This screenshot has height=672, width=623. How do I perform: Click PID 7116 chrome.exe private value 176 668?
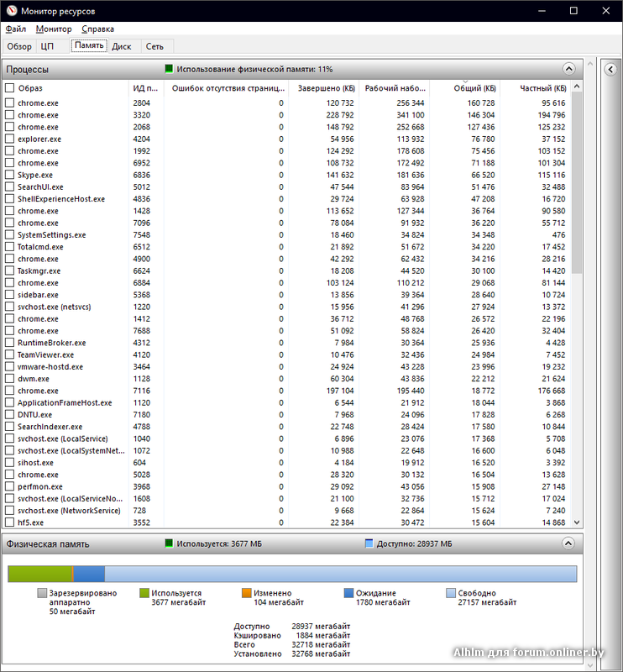(x=552, y=391)
